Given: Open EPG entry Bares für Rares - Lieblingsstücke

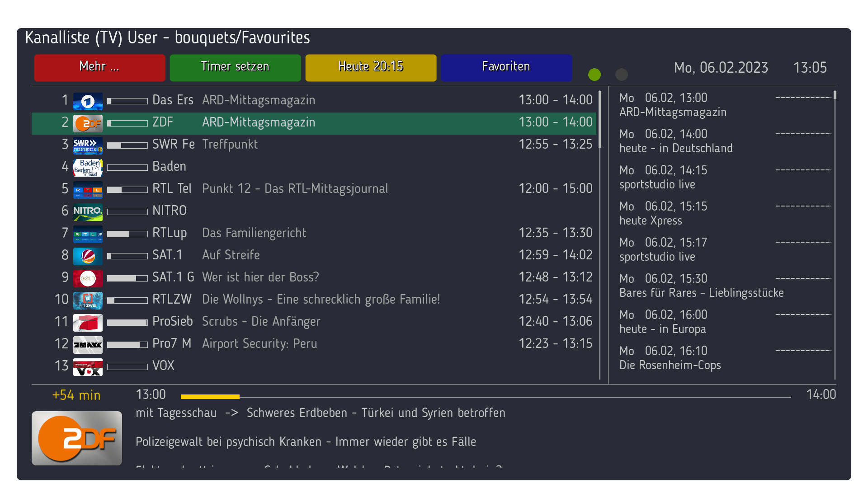Looking at the screenshot, I should [x=725, y=286].
